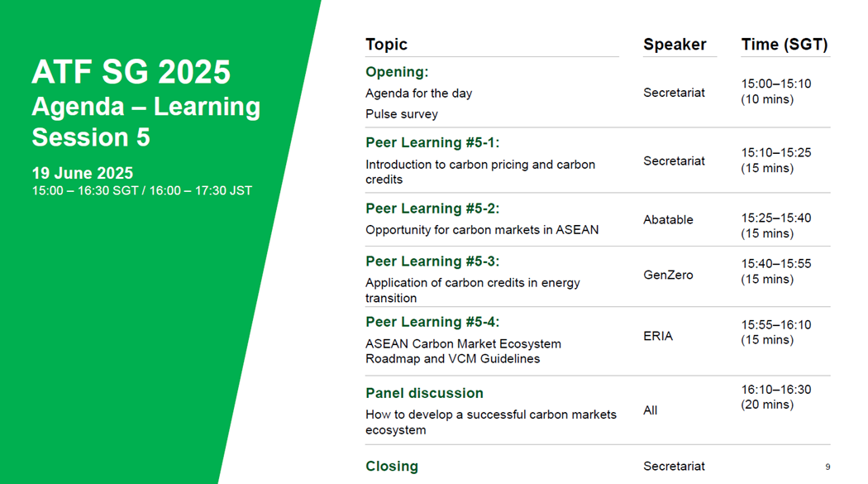Select the Agenda – Learning Session 5 subtitle

[x=146, y=122]
